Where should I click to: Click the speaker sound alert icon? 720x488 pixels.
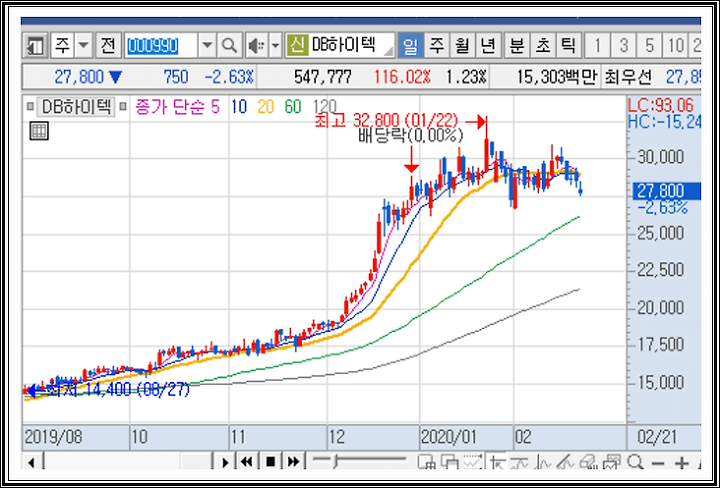(257, 45)
